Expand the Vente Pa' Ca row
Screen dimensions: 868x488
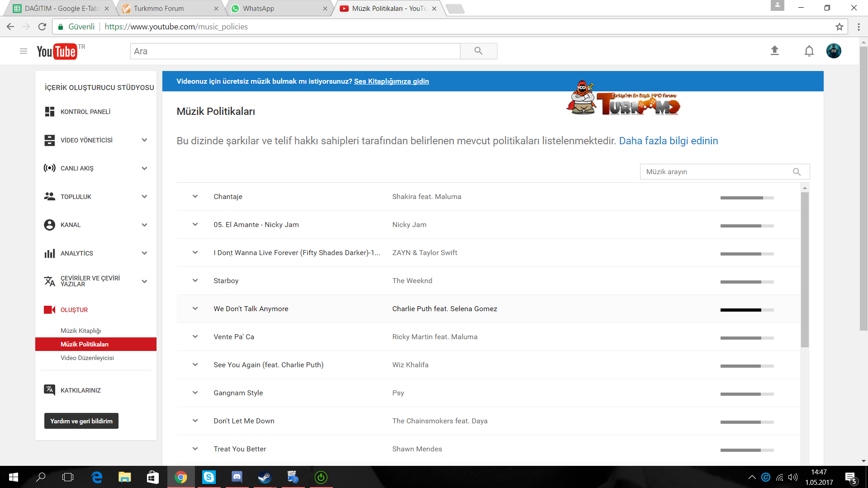click(195, 336)
